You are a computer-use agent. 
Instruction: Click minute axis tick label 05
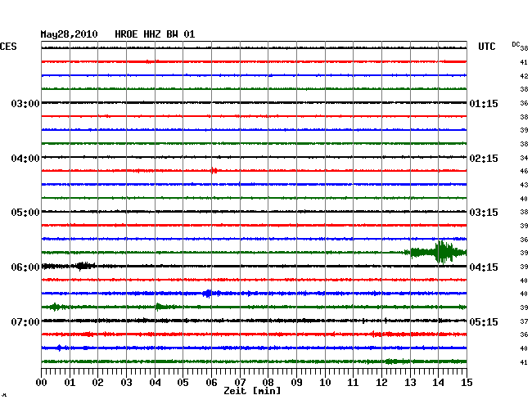[183, 382]
